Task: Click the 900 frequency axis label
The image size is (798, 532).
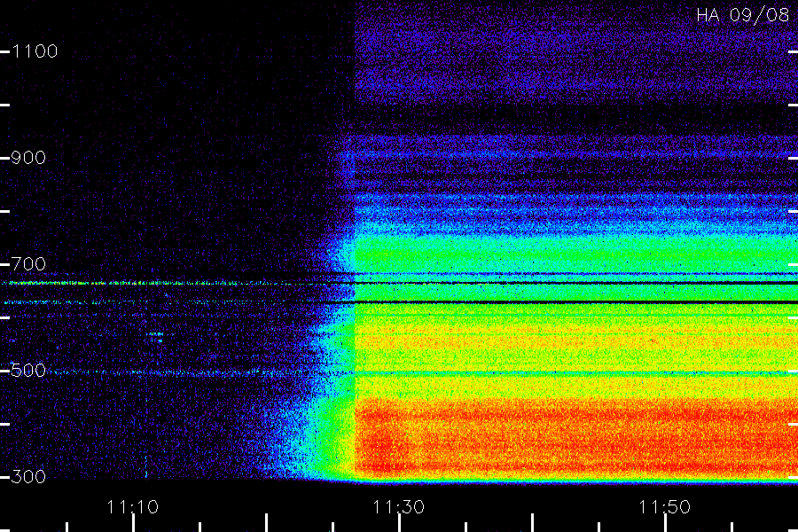Action: pyautogui.click(x=28, y=158)
